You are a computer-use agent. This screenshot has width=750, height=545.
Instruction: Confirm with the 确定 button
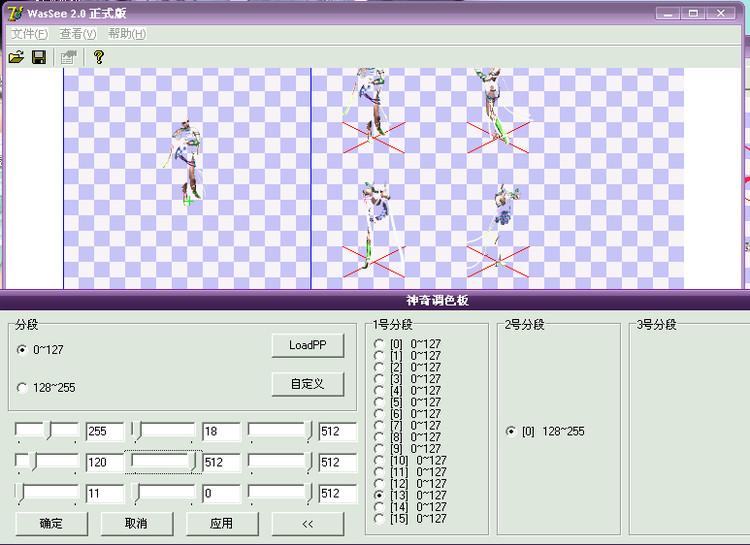coord(52,524)
